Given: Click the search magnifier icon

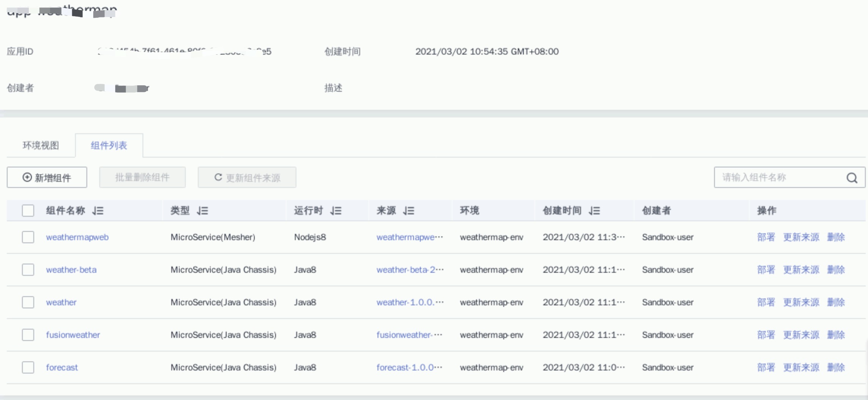Looking at the screenshot, I should [852, 178].
